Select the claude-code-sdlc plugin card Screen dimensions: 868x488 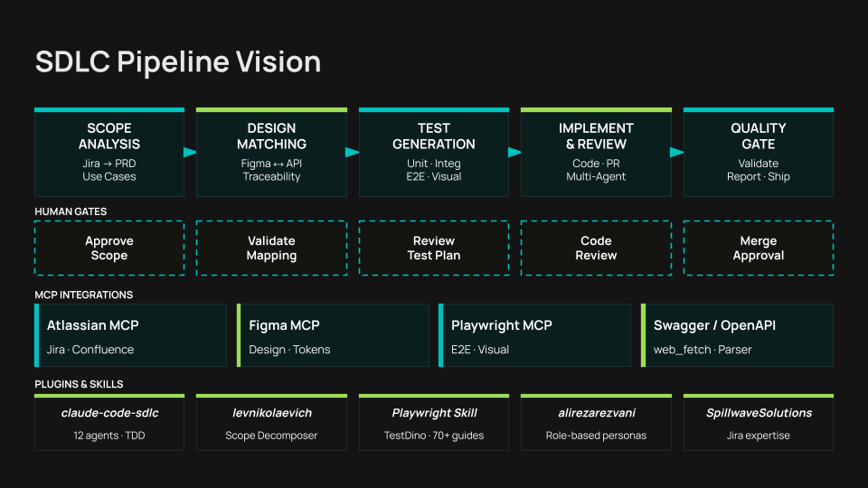click(x=108, y=423)
